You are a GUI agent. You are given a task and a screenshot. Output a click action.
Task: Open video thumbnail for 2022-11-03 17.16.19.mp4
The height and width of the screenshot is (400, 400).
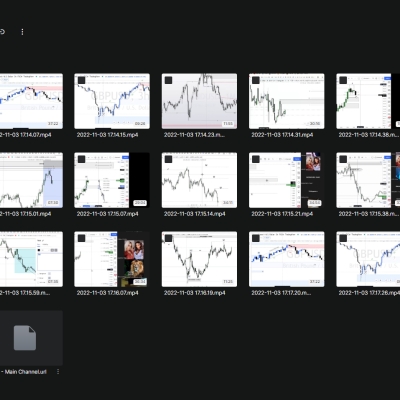point(199,259)
